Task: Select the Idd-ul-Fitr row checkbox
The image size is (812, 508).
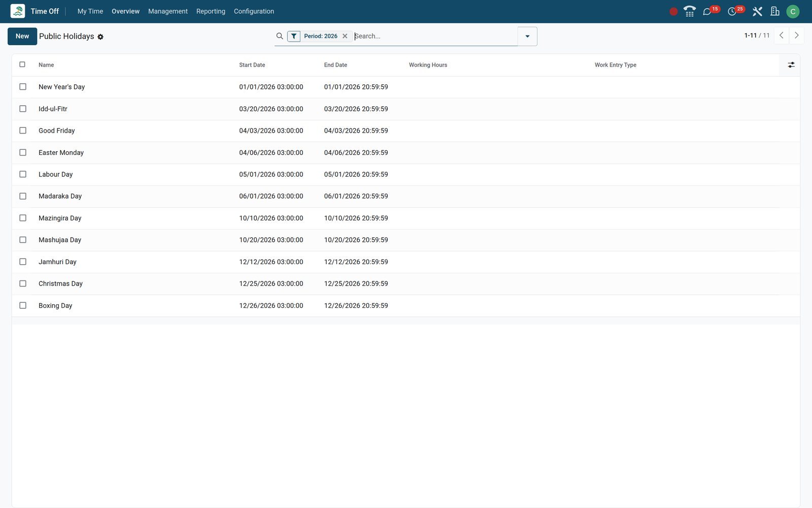Action: point(23,109)
